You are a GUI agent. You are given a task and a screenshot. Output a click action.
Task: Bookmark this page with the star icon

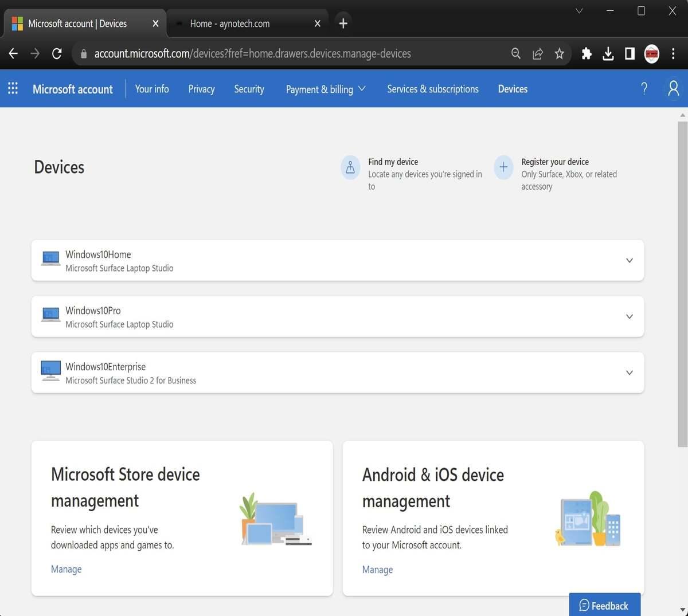560,53
